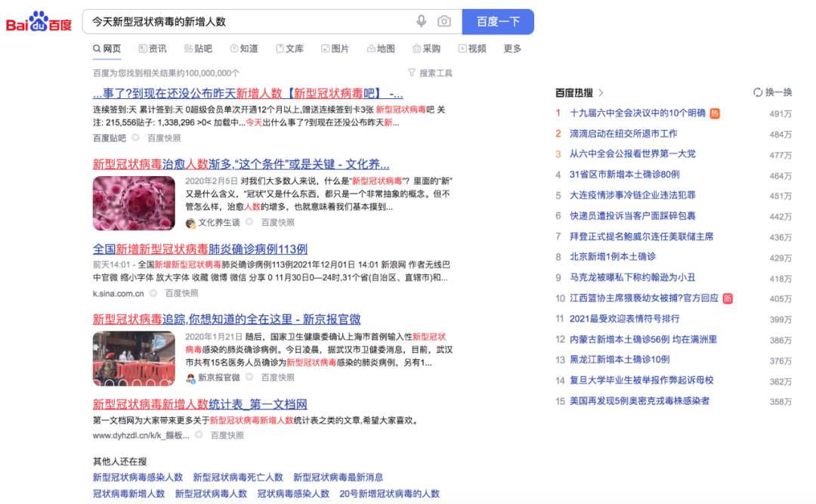This screenshot has height=504, width=816.
Task: Click shield icon beside k.sina.com.cn
Action: [153, 293]
